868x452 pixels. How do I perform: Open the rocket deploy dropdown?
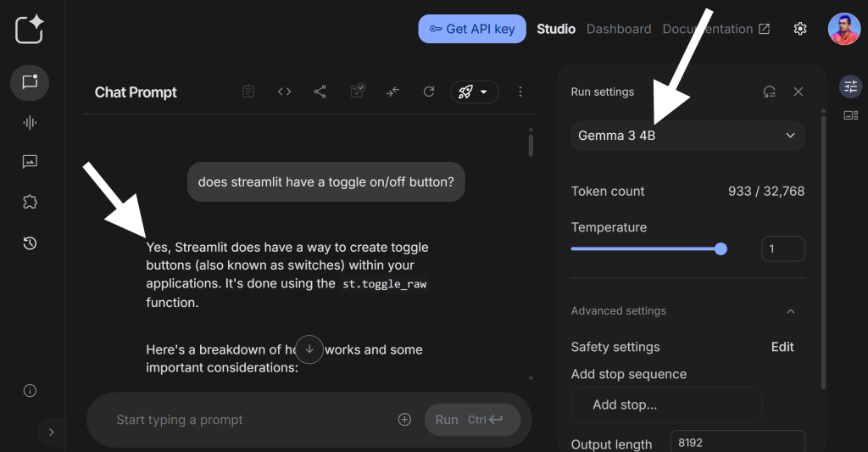pos(475,92)
